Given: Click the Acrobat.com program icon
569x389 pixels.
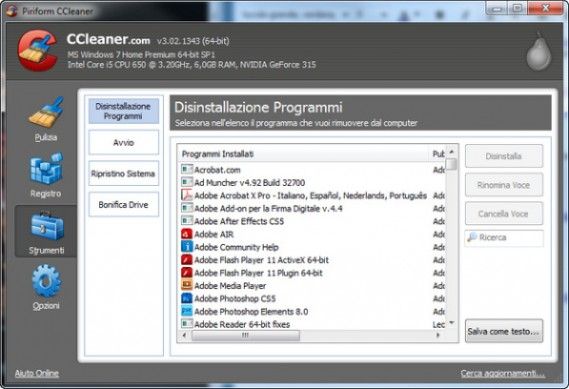Looking at the screenshot, I should [x=187, y=169].
